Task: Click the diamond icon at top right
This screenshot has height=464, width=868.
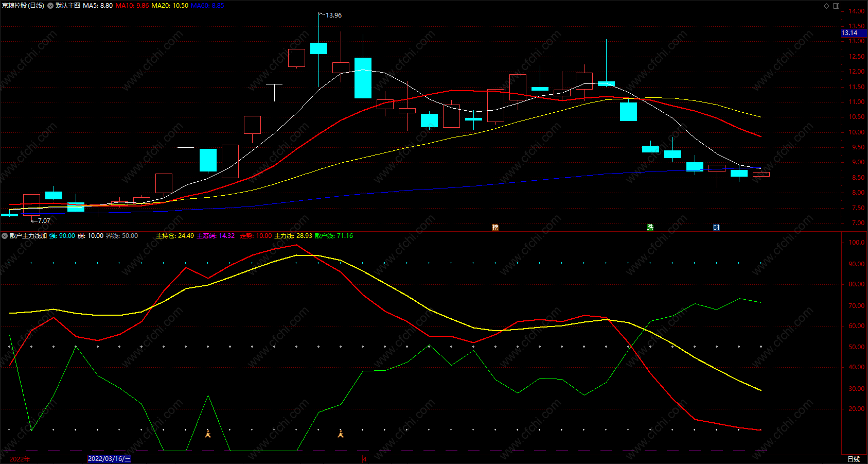Action: coord(827,6)
